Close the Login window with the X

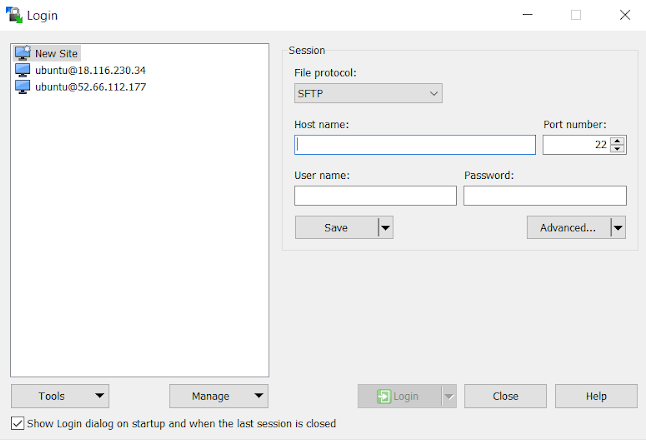[x=625, y=15]
